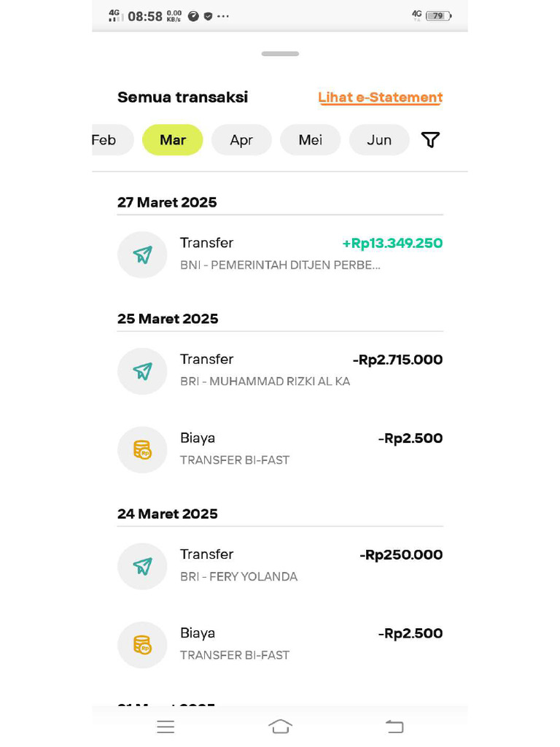Go to Android home screen button
This screenshot has height=747, width=560.
(280, 727)
